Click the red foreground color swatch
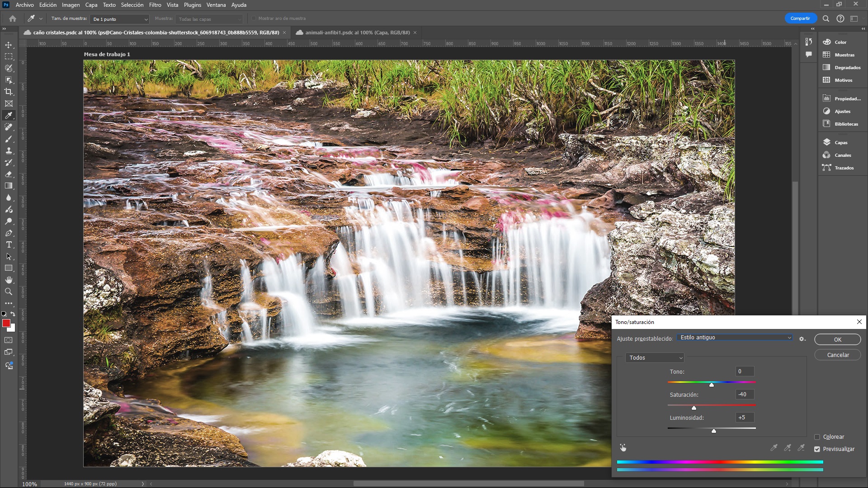Screen dimensions: 868x488 pyautogui.click(x=6, y=323)
